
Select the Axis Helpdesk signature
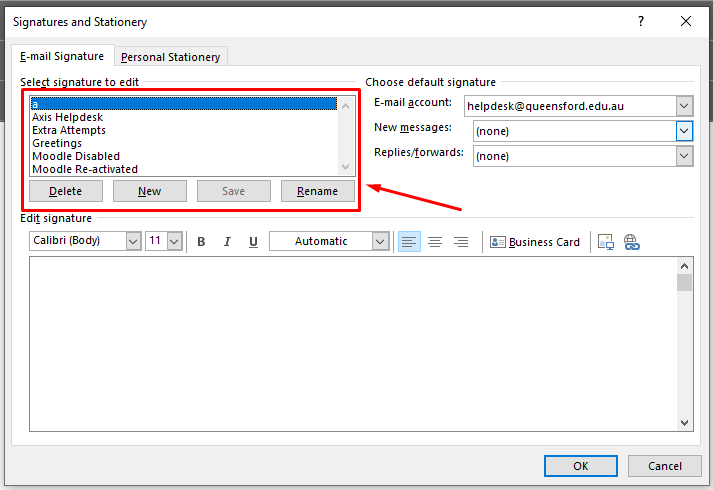[184, 117]
